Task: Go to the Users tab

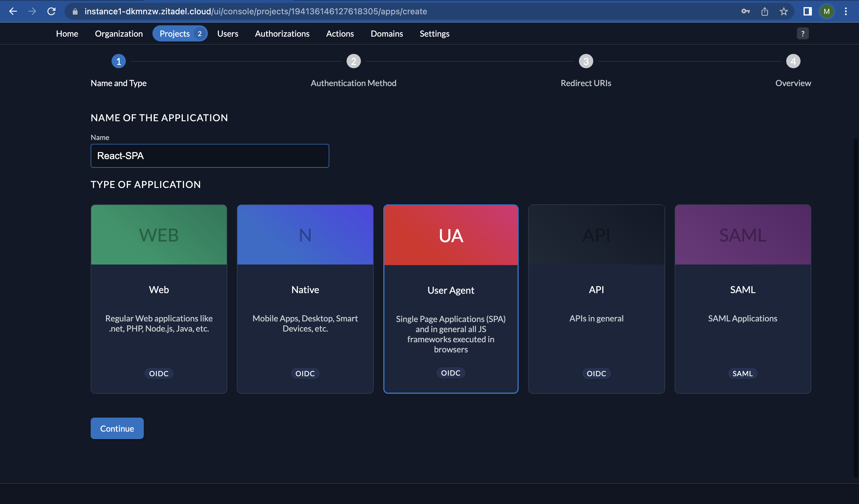Action: click(x=228, y=33)
